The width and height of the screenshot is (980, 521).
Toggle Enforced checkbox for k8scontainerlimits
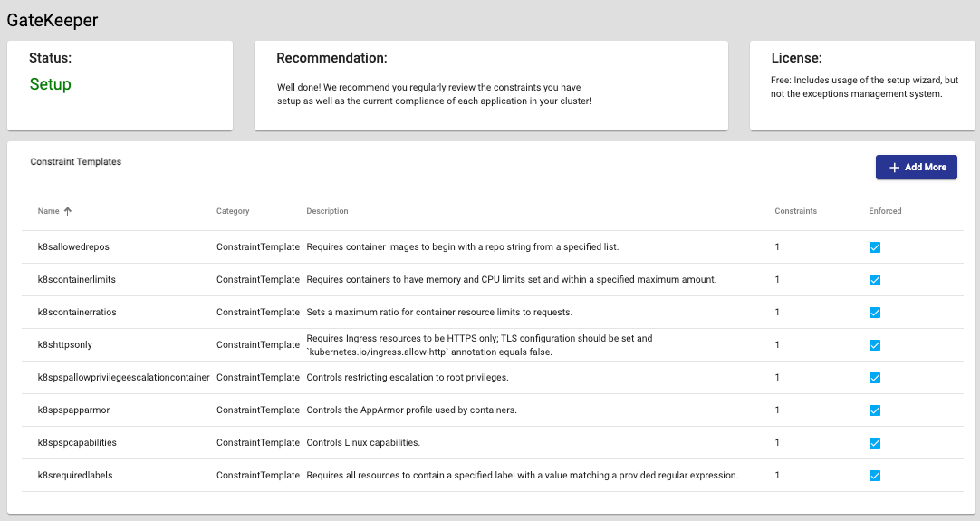coord(875,280)
